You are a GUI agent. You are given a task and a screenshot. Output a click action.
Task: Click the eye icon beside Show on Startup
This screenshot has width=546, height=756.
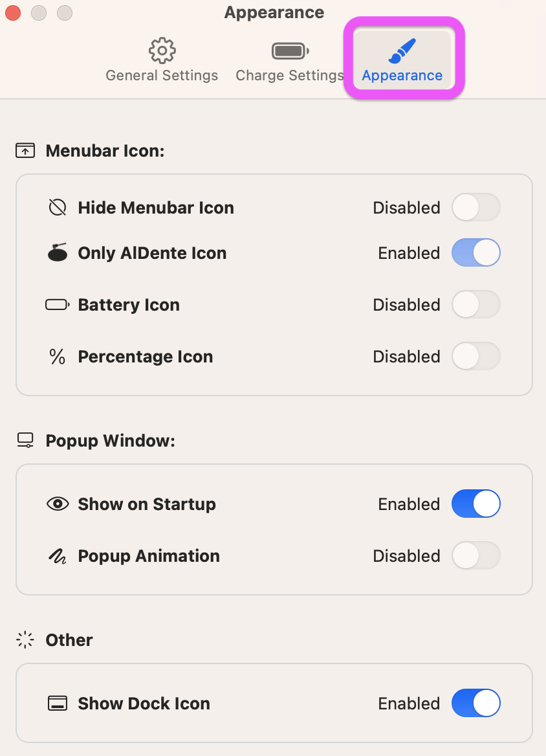point(58,504)
